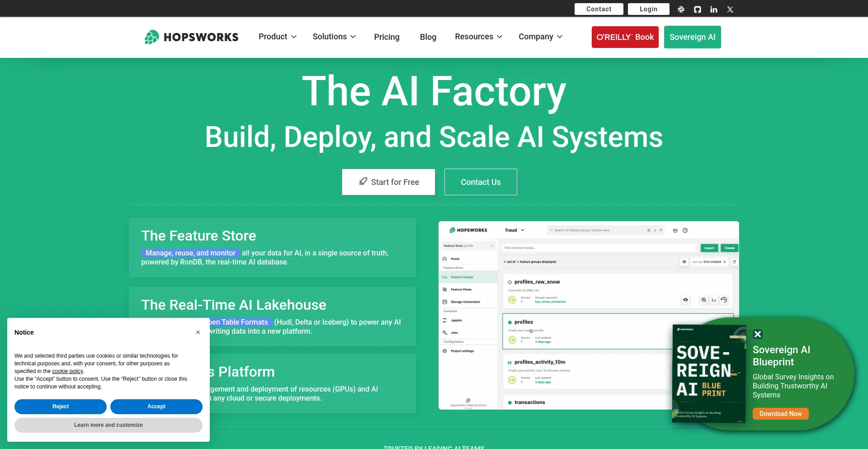Screen dimensions: 868x449
Task: Go to the Pricing page
Action: (387, 37)
